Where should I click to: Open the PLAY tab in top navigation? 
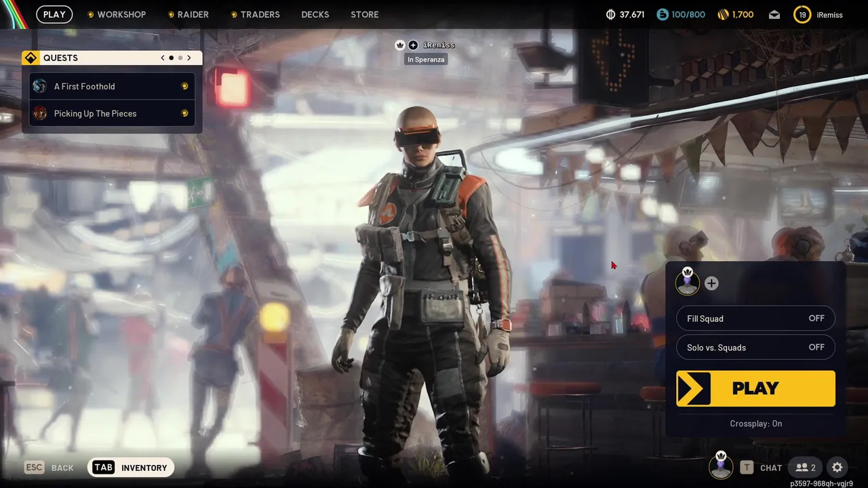tap(54, 14)
